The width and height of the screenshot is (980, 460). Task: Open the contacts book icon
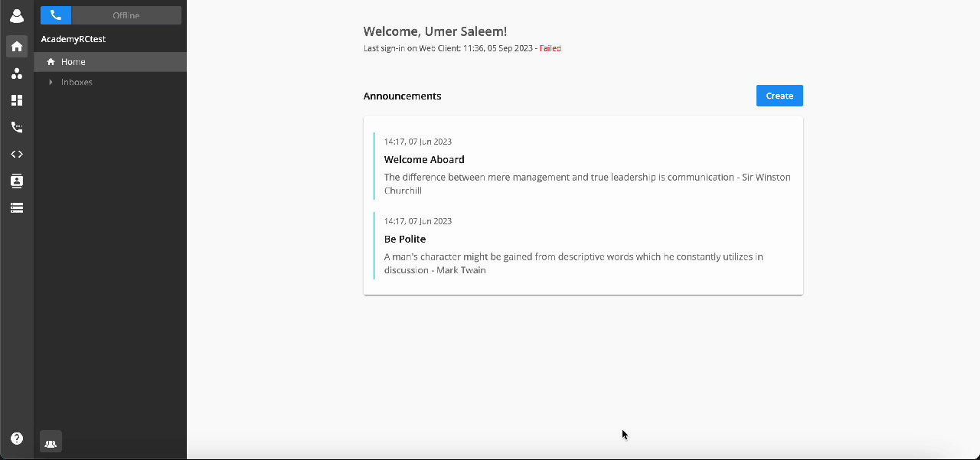(17, 181)
